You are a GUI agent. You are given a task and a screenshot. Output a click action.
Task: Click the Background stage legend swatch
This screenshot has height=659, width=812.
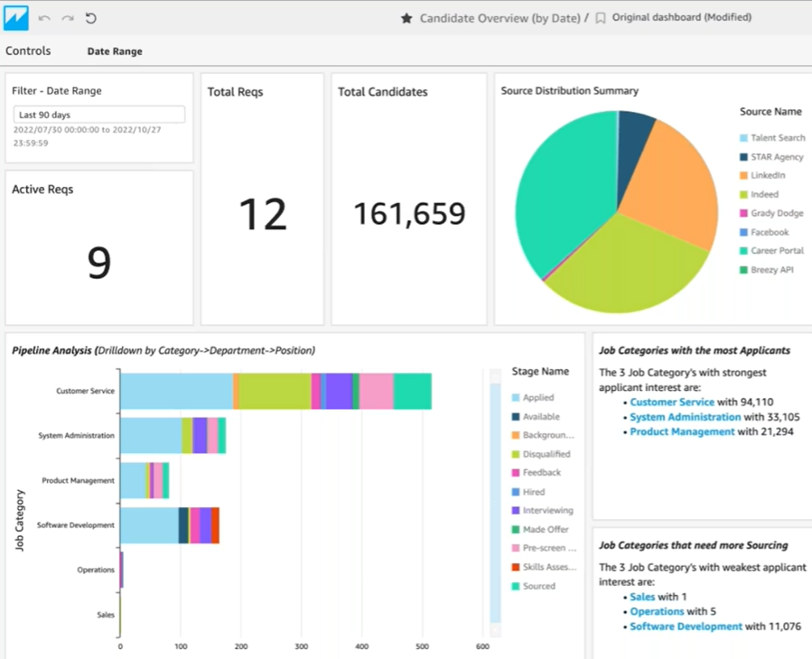point(515,435)
